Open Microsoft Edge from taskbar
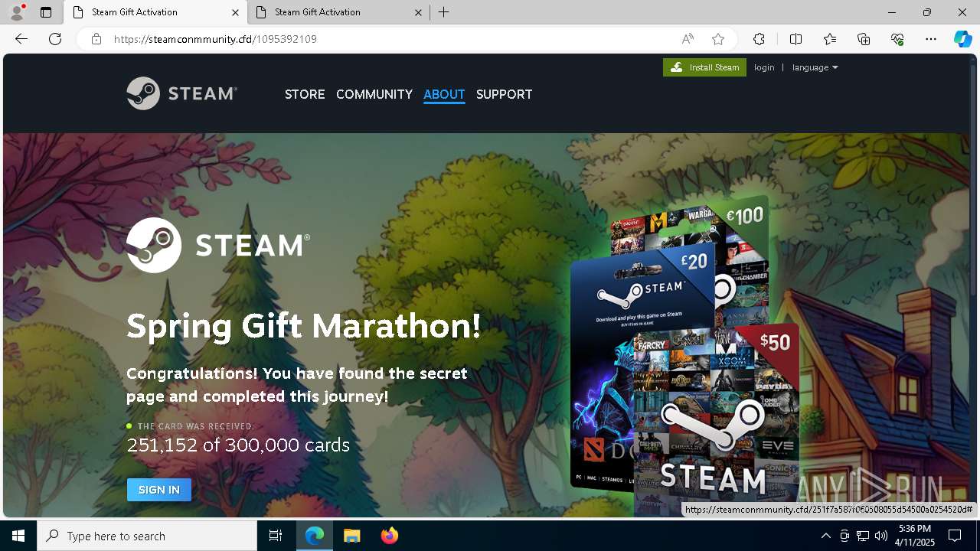 (315, 536)
